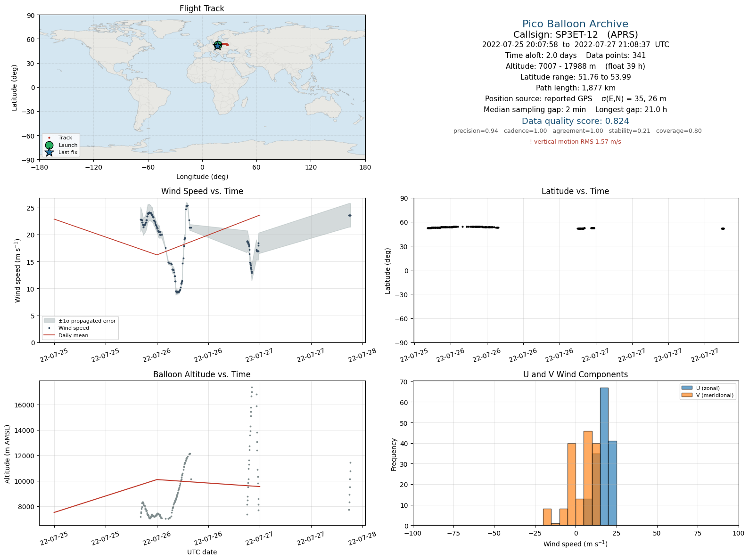Click the "Altitude (m AMSL)" axis label
Image resolution: width=749 pixels, height=560 pixels.
tap(8, 454)
